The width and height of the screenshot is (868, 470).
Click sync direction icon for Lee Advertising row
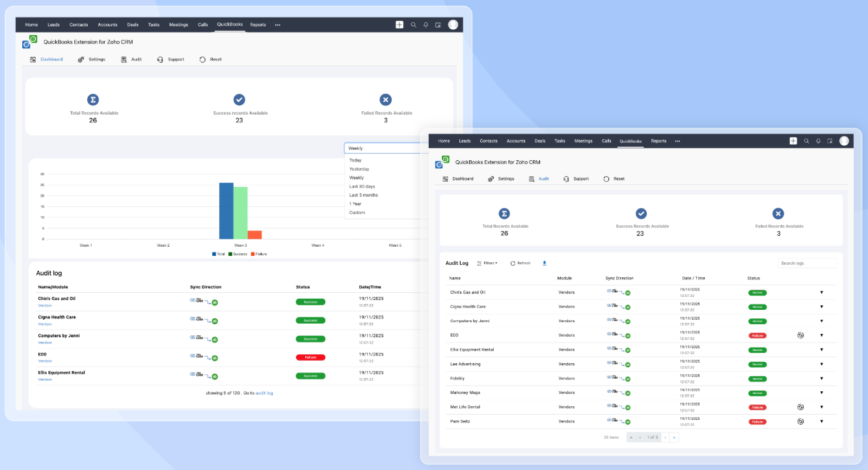pos(618,364)
